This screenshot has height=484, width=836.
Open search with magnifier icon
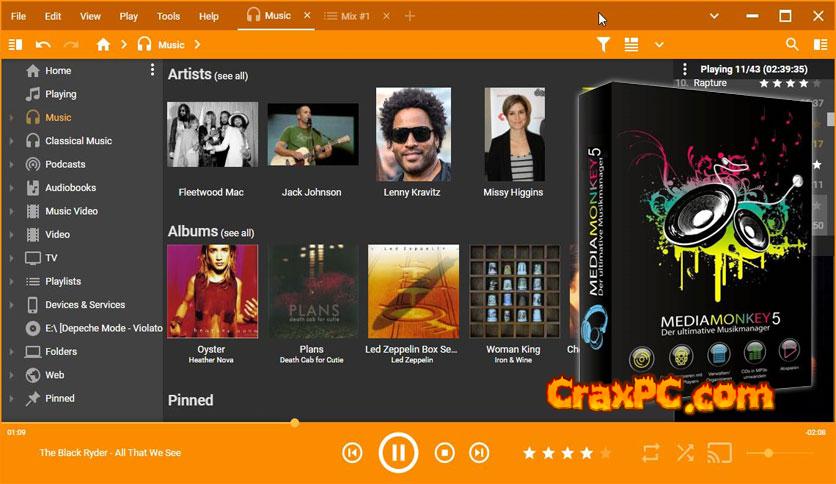792,44
